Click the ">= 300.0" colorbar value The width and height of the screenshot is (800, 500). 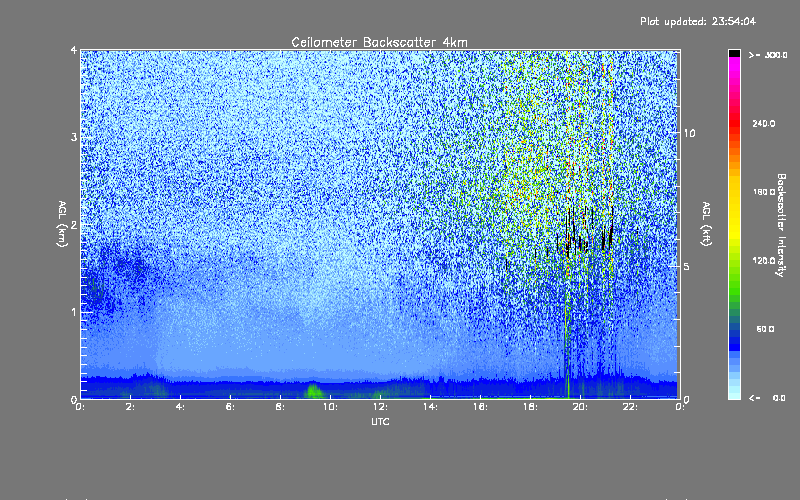[x=768, y=55]
